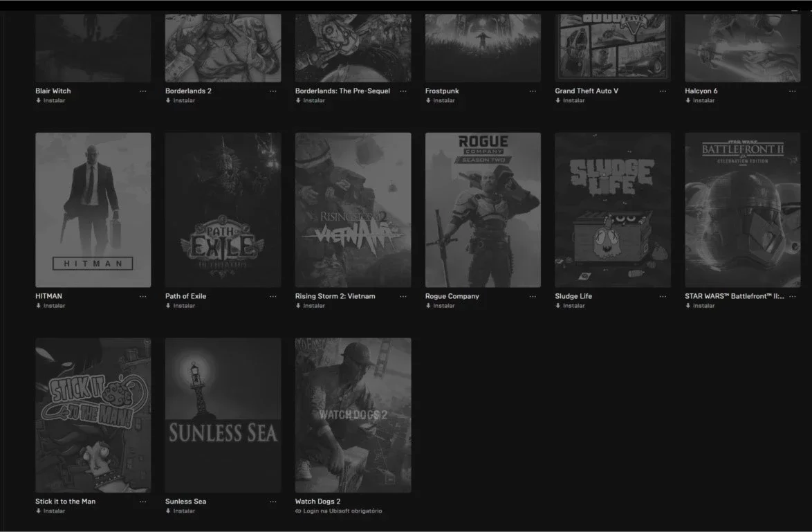
Task: Click Instalar under Rising Storm 2: Vietnam
Action: 310,306
